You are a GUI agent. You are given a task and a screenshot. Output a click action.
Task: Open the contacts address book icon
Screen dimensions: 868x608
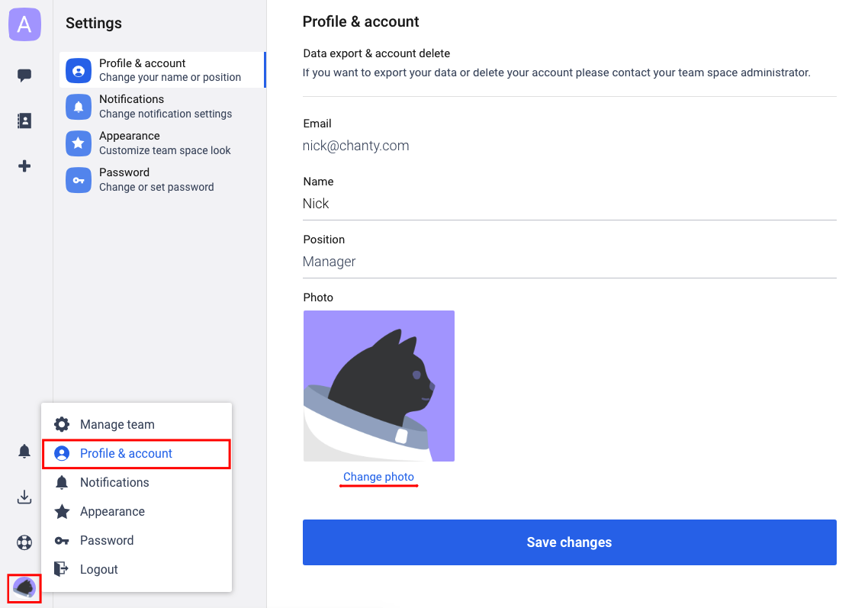click(24, 121)
